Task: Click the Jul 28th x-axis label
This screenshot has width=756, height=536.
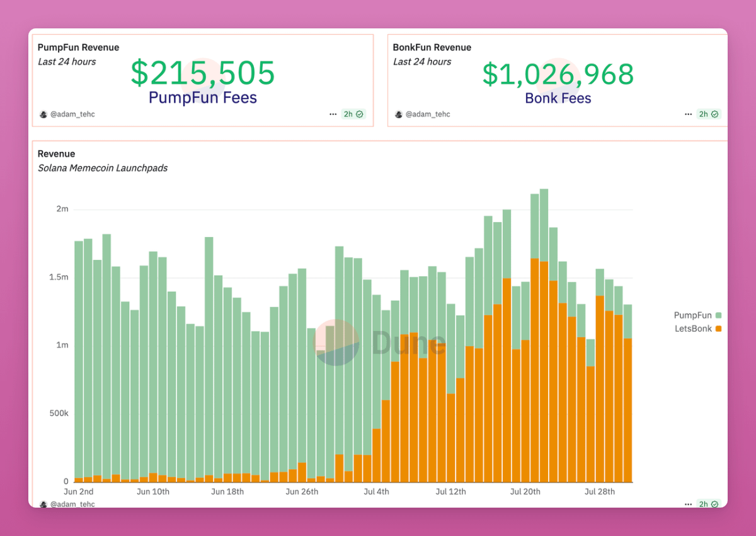Action: [x=599, y=492]
